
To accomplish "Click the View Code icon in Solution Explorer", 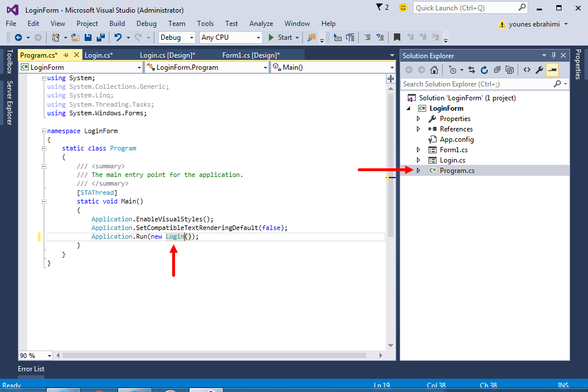I will tap(526, 70).
